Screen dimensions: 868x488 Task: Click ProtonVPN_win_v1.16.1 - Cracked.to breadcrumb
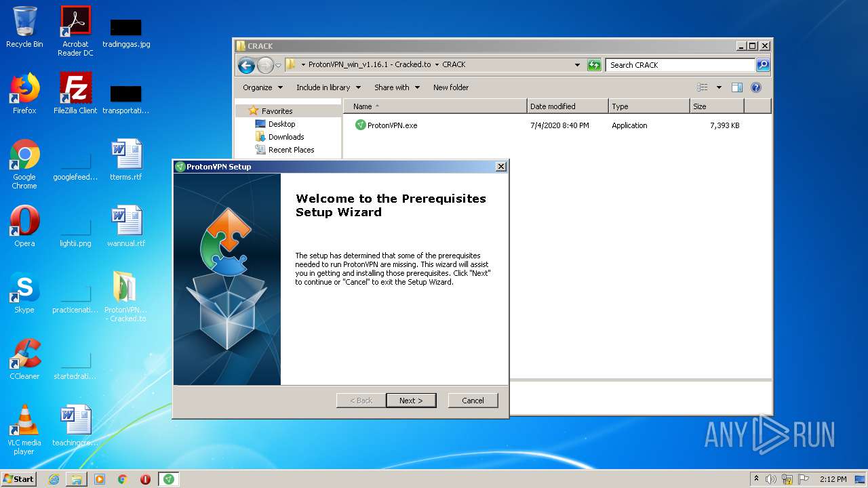click(370, 65)
